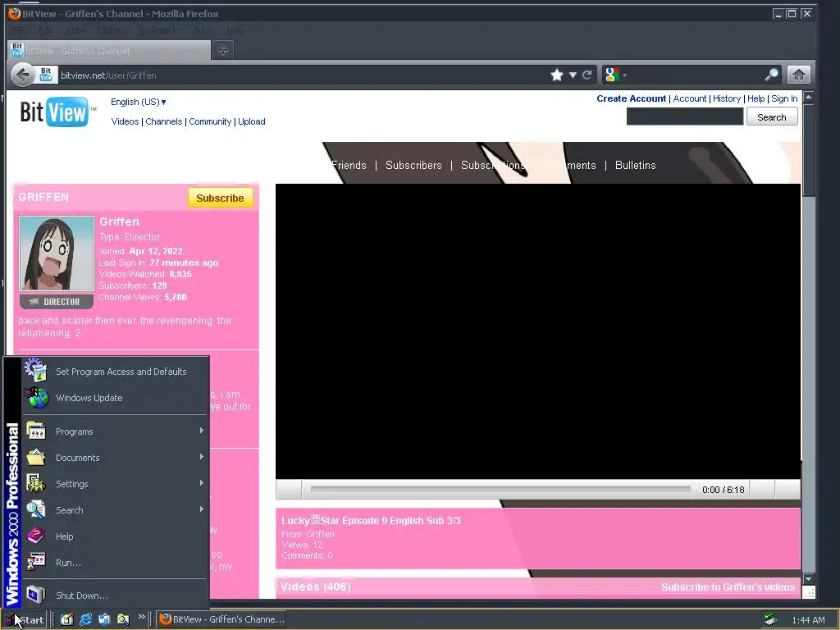Click the bookmark star icon in address bar
The image size is (840, 630).
click(x=557, y=75)
